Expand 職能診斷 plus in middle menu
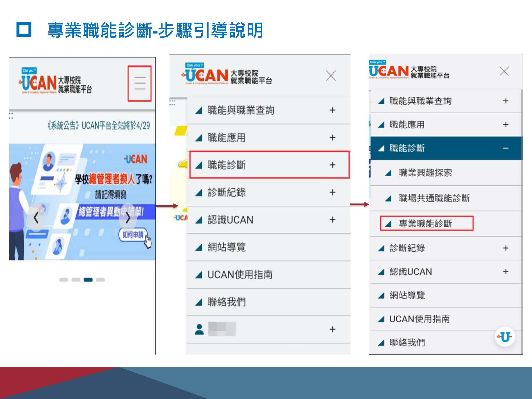This screenshot has width=532, height=399. coord(332,165)
